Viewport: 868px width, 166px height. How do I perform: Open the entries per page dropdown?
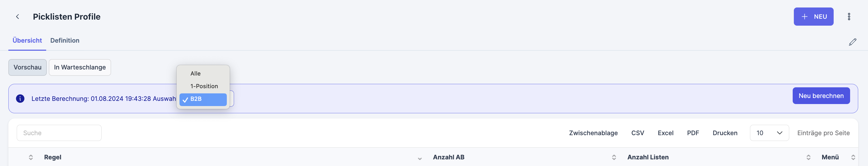769,133
